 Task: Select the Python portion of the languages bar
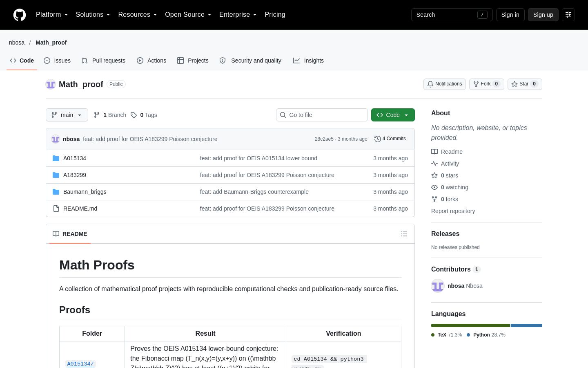[526, 325]
